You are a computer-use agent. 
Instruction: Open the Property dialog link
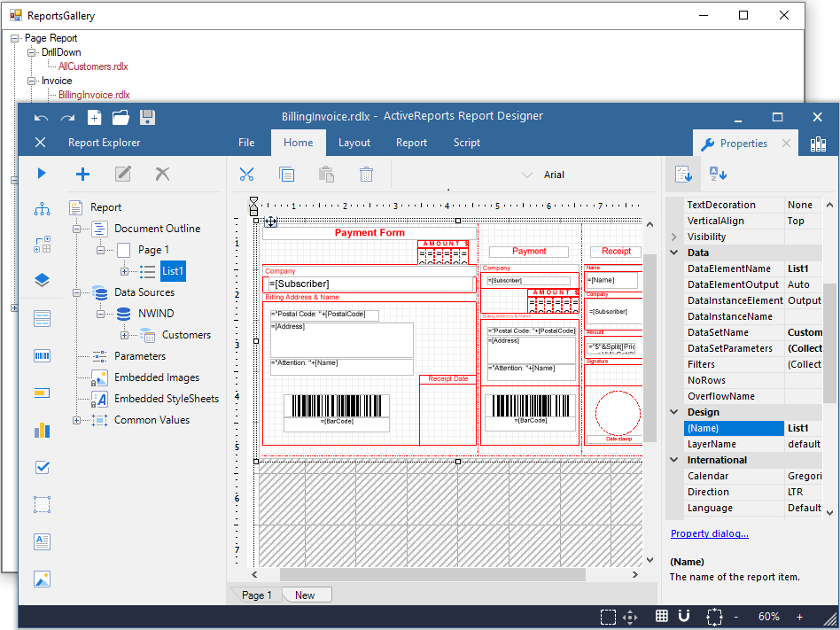pos(709,533)
